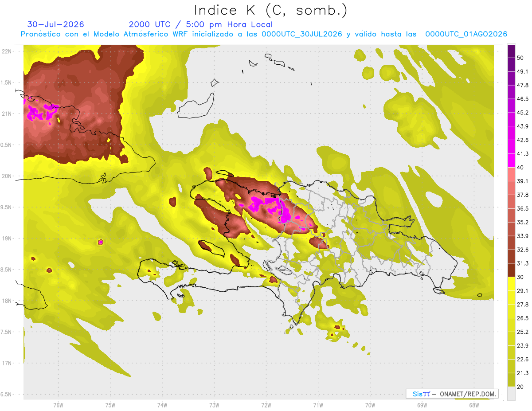The width and height of the screenshot is (532, 411).
Task: Click the colorbar value "45.2"
Action: coord(523,113)
